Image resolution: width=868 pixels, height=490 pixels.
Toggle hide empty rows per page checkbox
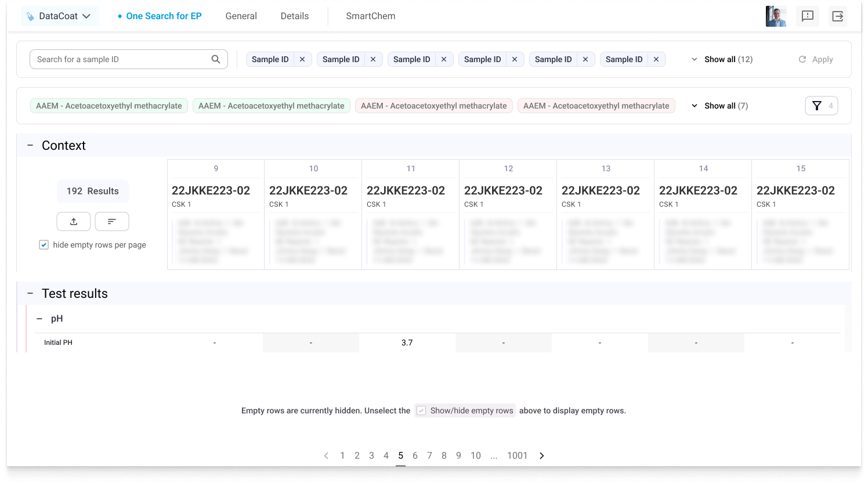pyautogui.click(x=44, y=245)
